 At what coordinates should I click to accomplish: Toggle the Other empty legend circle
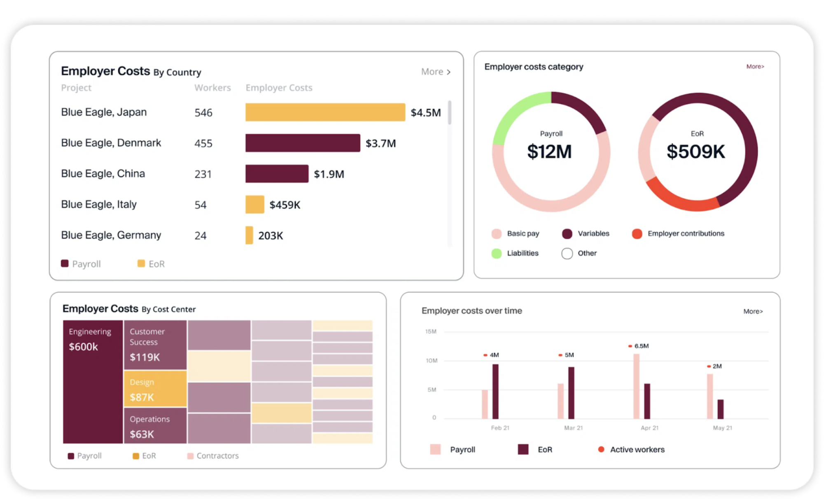(567, 254)
